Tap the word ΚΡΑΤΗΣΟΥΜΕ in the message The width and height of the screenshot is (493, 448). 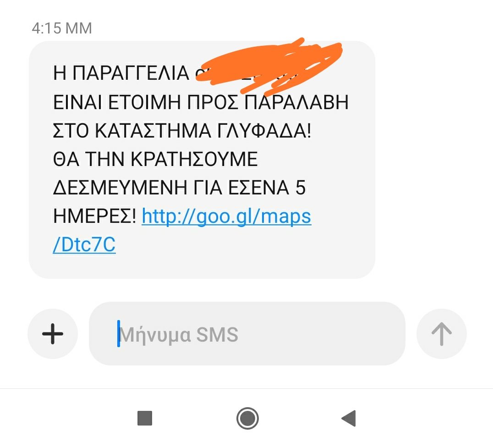pos(194,159)
